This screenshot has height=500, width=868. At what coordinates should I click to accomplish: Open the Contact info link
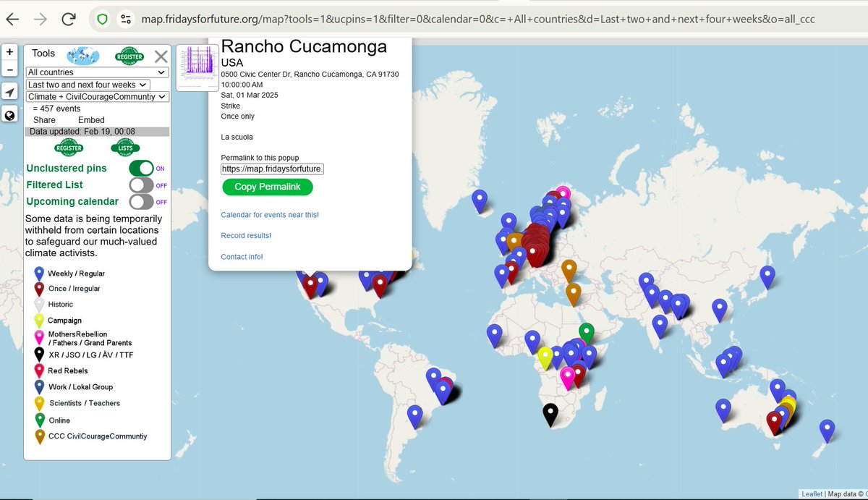(242, 257)
